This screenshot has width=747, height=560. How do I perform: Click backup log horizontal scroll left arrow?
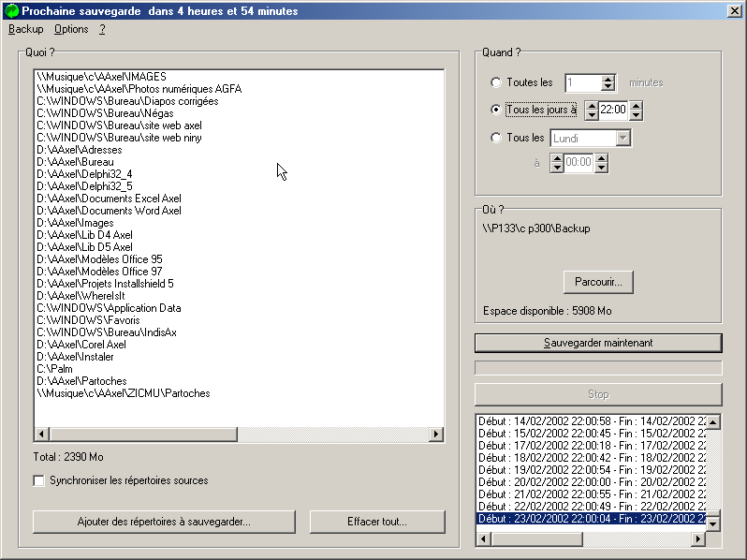point(484,539)
